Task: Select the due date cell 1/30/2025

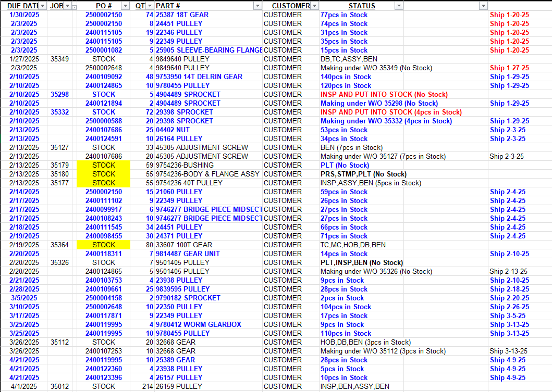Action: click(x=24, y=15)
